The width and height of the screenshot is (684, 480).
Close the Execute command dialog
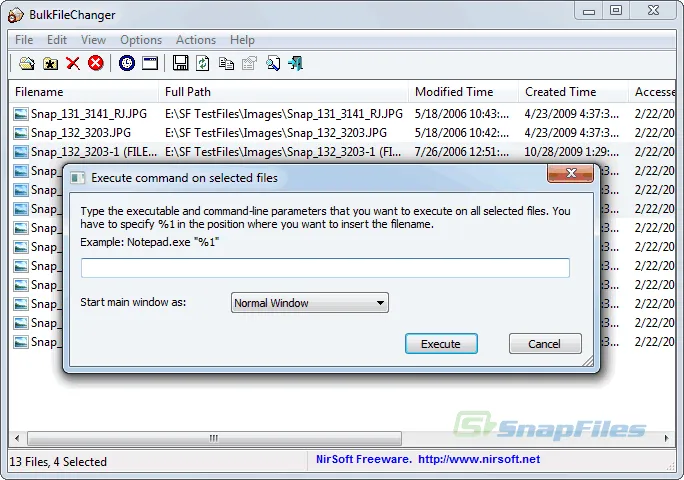tap(570, 173)
